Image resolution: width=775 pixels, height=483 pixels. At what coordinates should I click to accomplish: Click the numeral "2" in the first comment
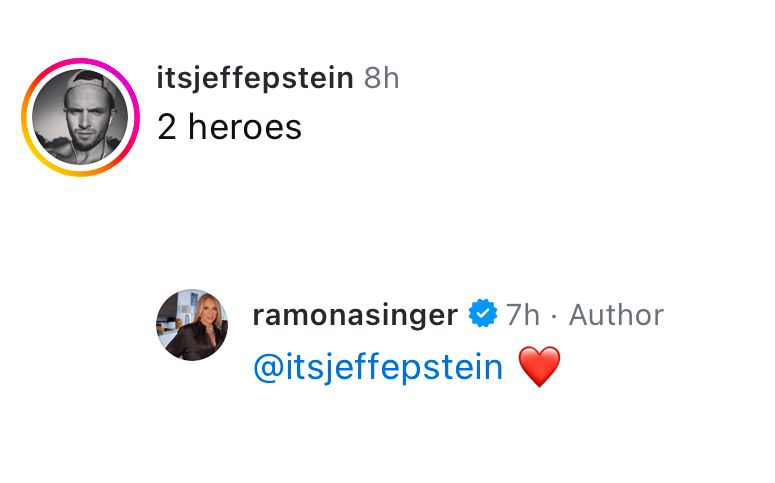tap(168, 127)
